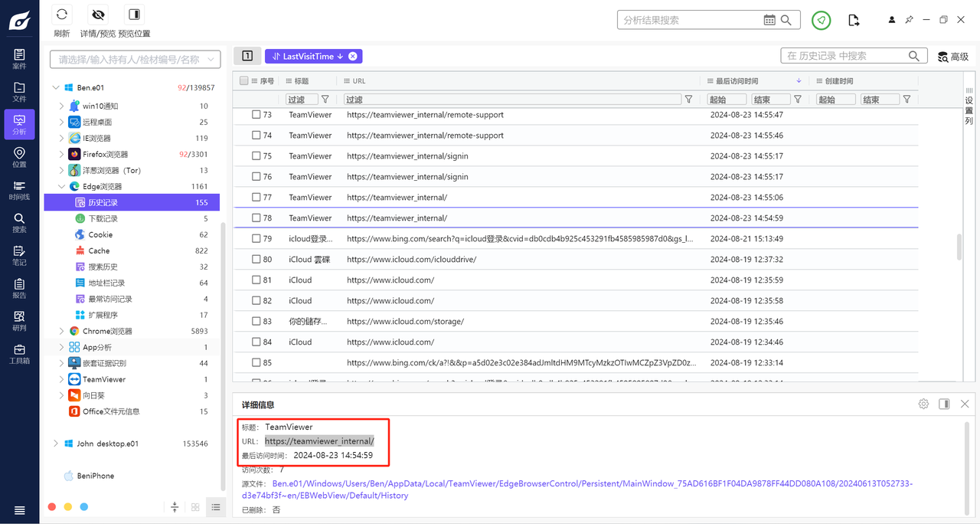Select 扩展程序 tree item

[132, 316]
